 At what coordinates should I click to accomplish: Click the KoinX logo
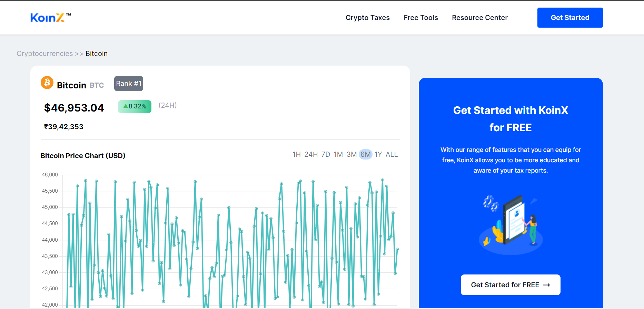[x=50, y=18]
